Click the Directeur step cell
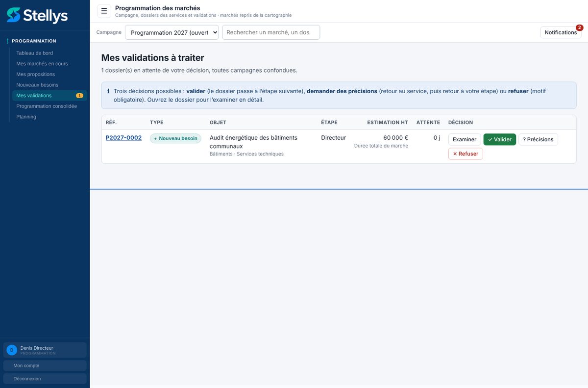 [x=334, y=138]
